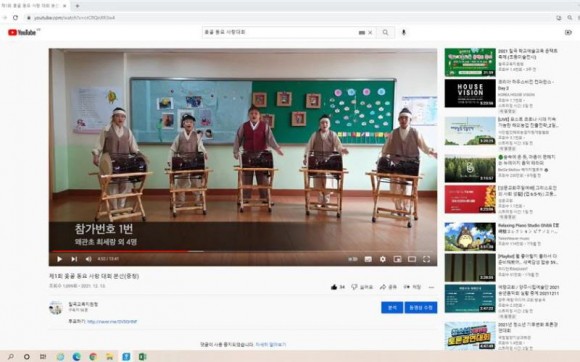Open the Chrome icon in the taskbar

click(93, 357)
